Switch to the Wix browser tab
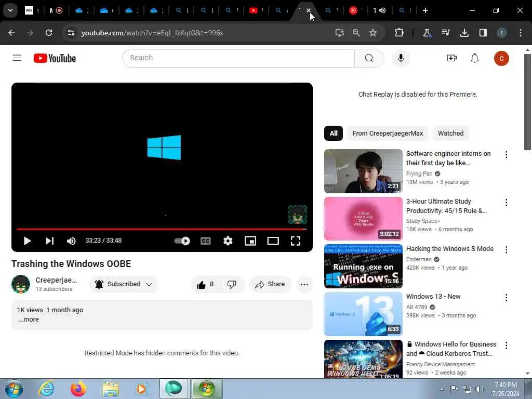The image size is (532, 399). point(29,10)
